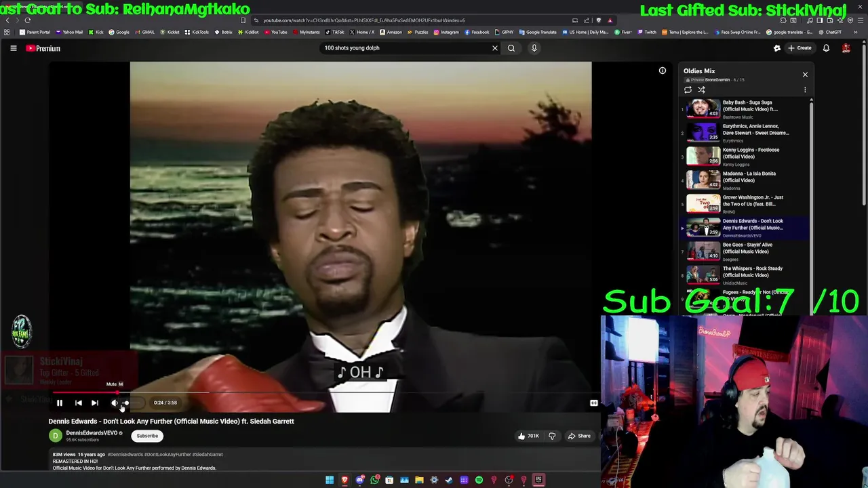Seek on the video progress bar
868x488 pixels.
(x=325, y=392)
